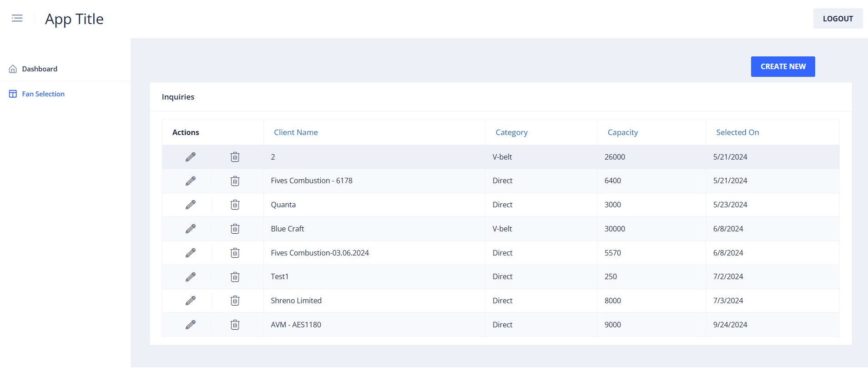Sort inquiries by Capacity header
The height and width of the screenshot is (371, 868).
pos(622,132)
